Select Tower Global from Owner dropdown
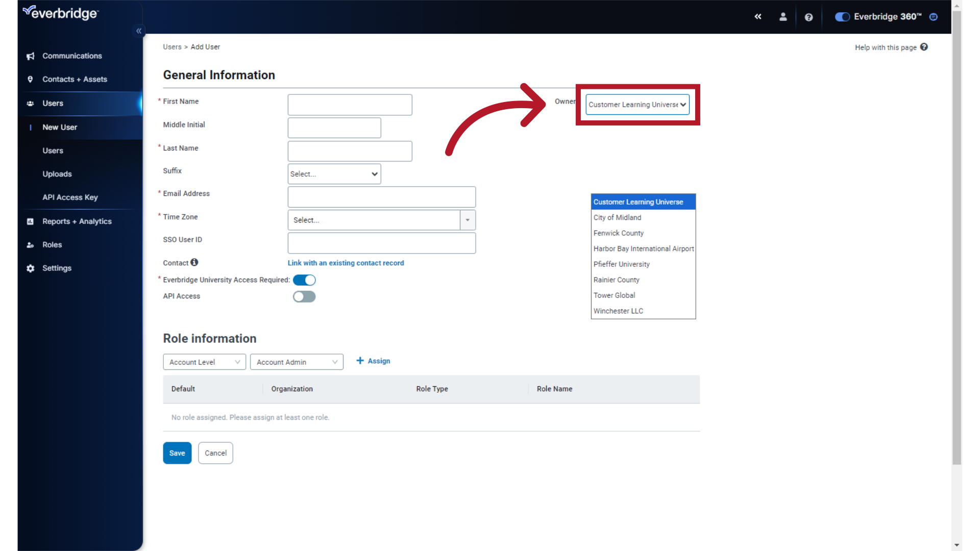The height and width of the screenshot is (551, 980). [x=614, y=295]
